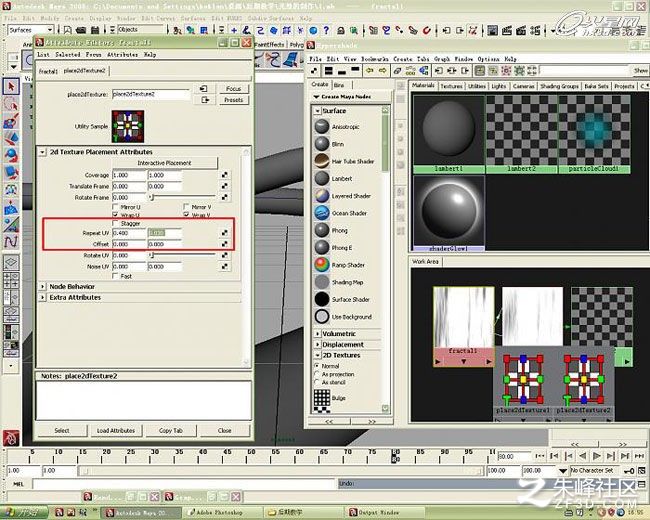Screen dimensions: 650x520
Task: Enable the Mirror V checkbox
Action: [186, 207]
